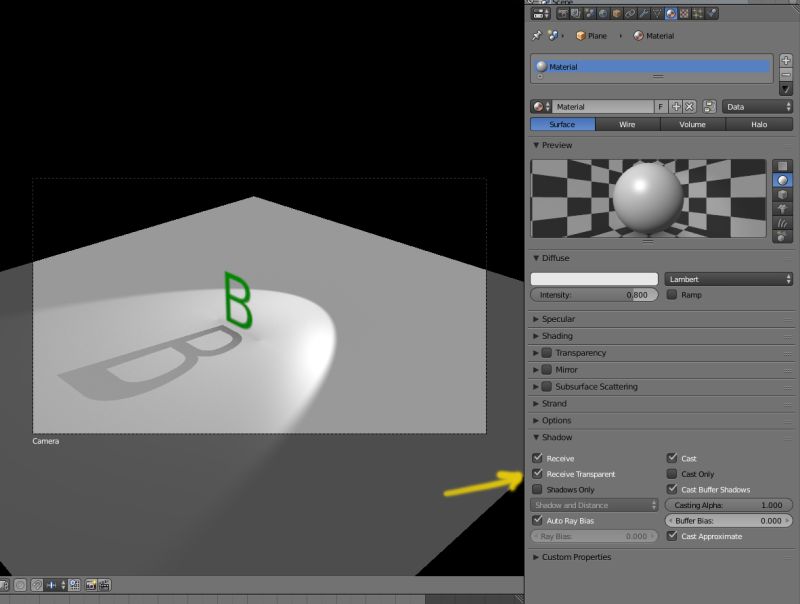Collapse the Preview panel
The height and width of the screenshot is (604, 800).
pyautogui.click(x=553, y=145)
